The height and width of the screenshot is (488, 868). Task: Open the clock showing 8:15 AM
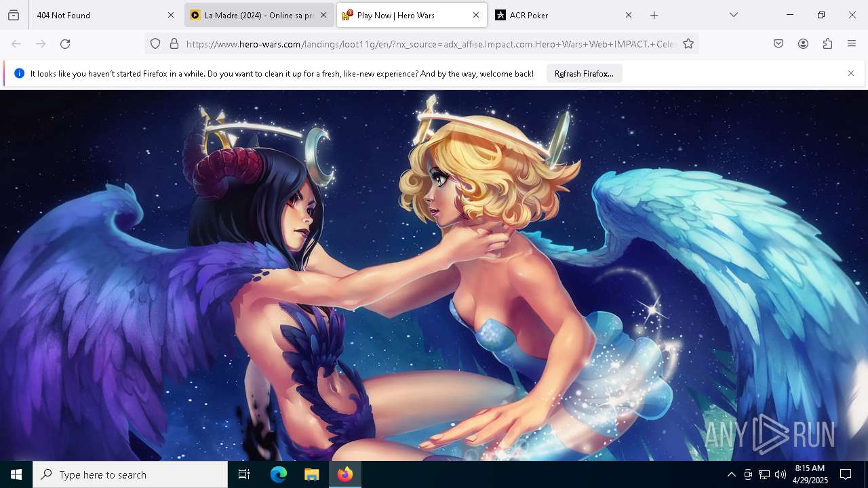point(810,474)
